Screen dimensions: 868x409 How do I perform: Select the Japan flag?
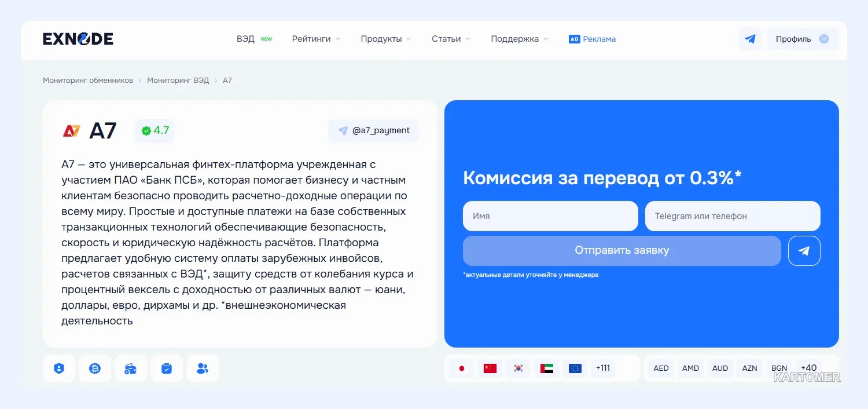coord(461,368)
